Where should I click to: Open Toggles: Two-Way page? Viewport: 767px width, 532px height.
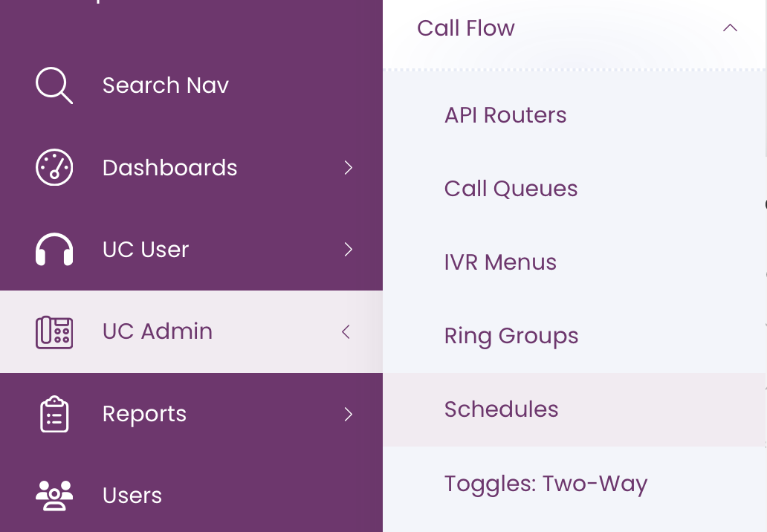[x=546, y=484]
